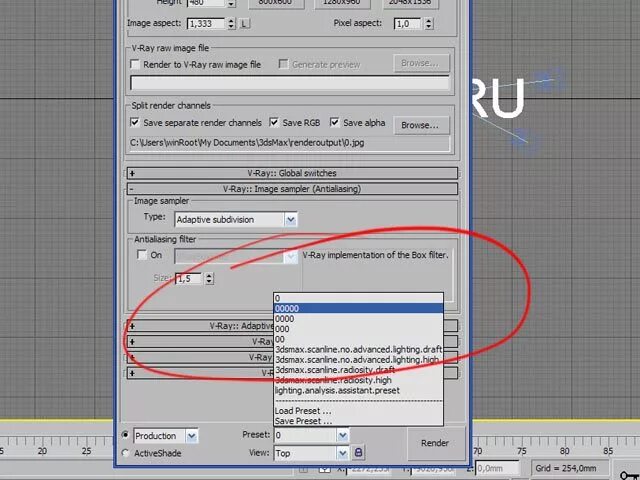Select 3dsmax.scanline.no.advanced.lighting.high preset
640x480 pixels.
358,360
